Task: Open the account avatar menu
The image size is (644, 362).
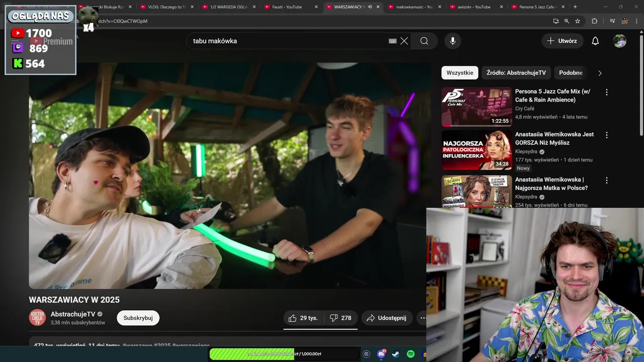Action: [x=620, y=41]
